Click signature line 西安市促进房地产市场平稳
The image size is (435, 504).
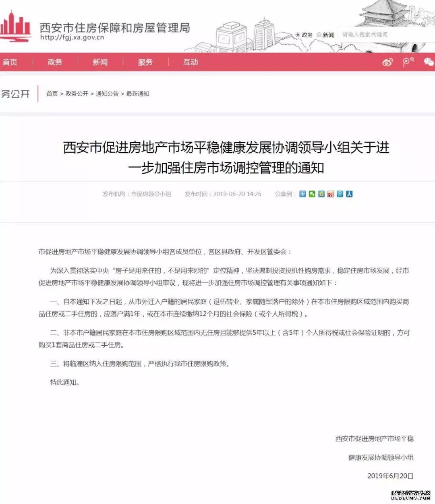(x=375, y=439)
